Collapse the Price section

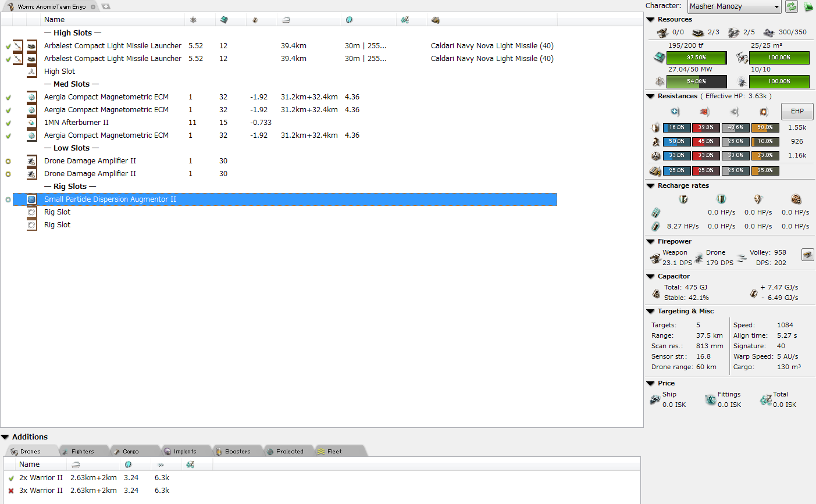click(650, 384)
